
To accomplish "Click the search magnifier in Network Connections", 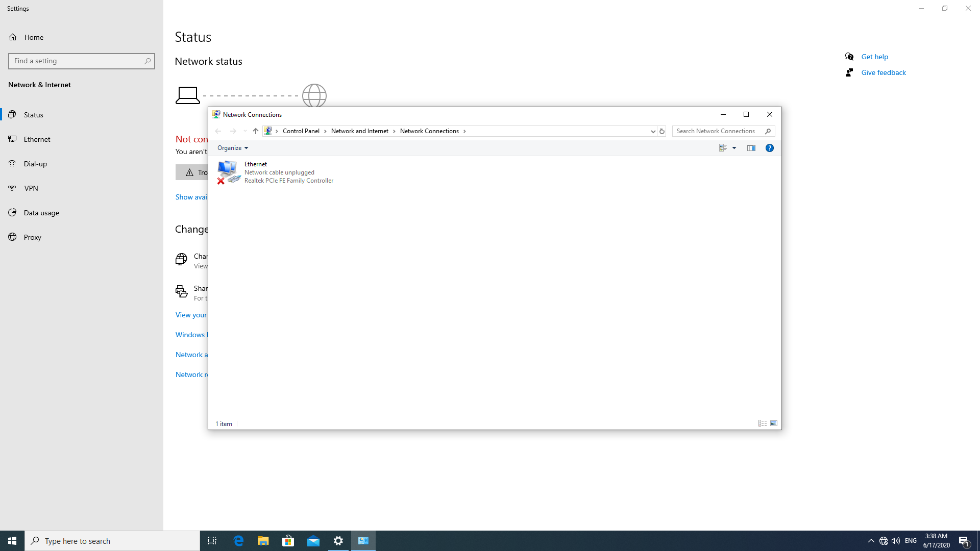I will (x=768, y=131).
